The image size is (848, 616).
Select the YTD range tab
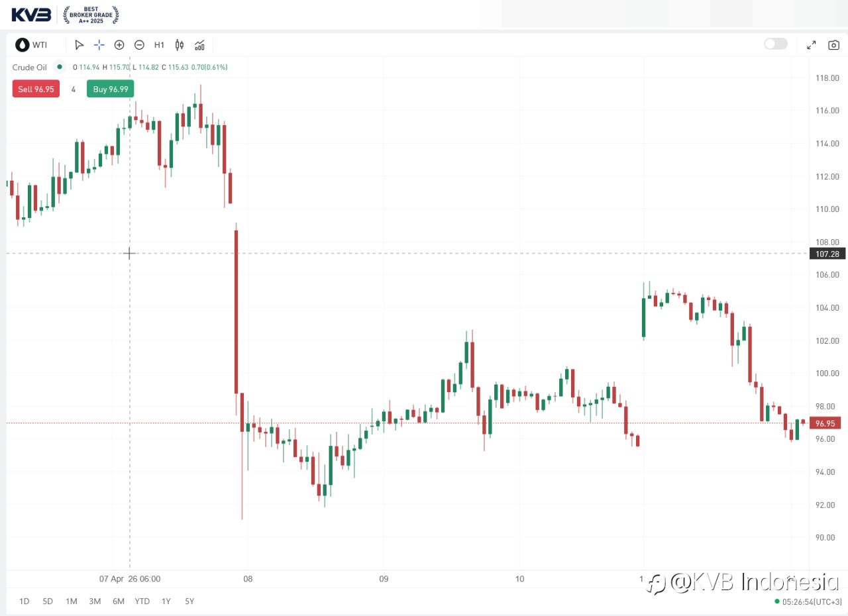[142, 601]
